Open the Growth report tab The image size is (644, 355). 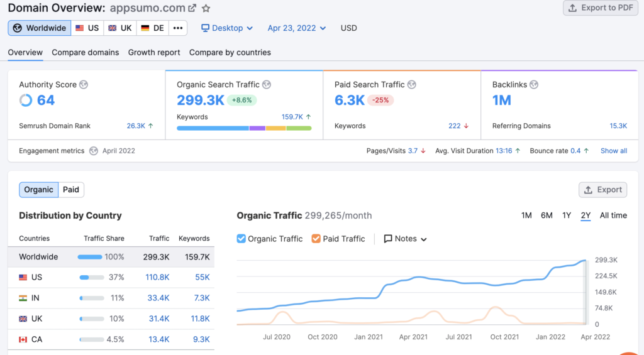(154, 53)
